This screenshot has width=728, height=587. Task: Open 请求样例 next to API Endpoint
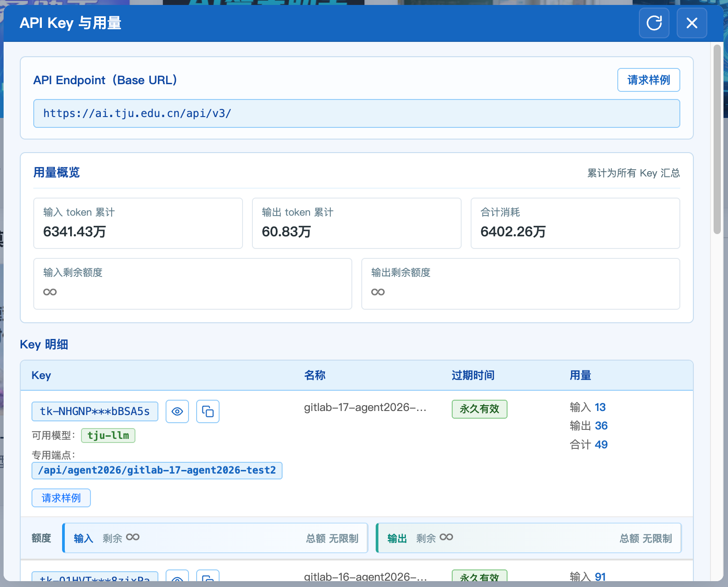tap(648, 80)
